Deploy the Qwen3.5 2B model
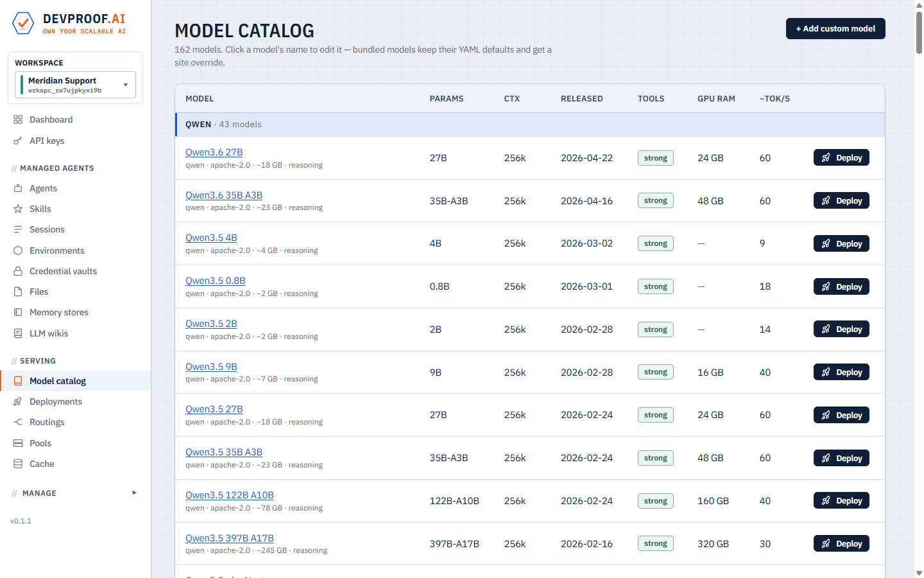 point(841,329)
